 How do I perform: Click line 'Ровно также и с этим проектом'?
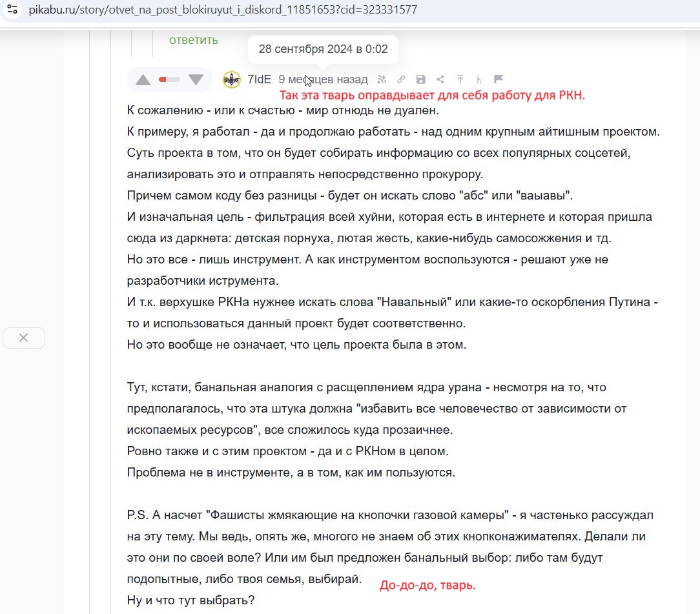(287, 451)
